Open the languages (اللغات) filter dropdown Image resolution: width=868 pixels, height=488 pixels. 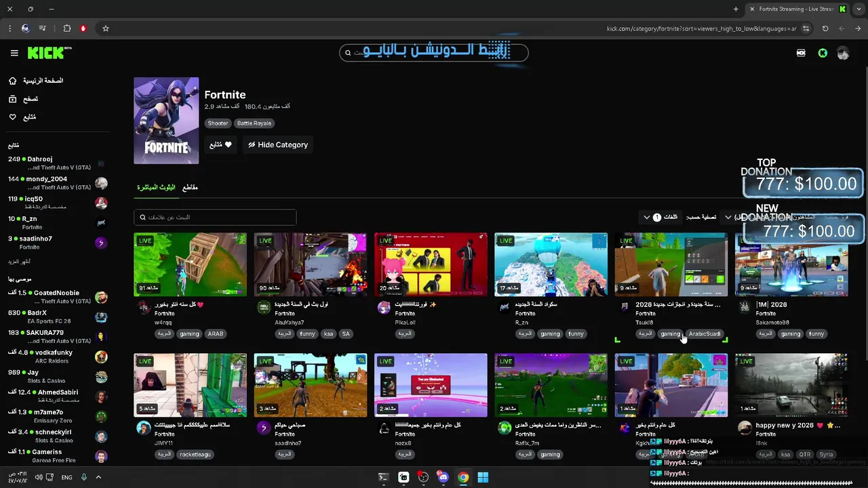pos(660,218)
